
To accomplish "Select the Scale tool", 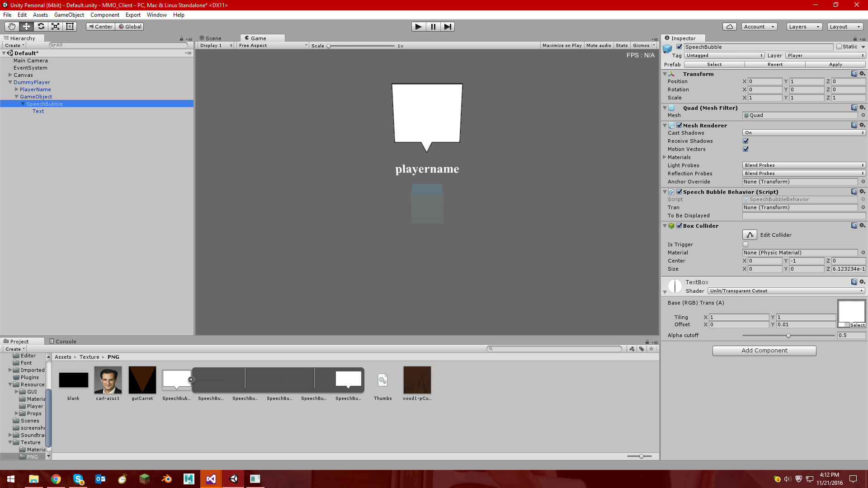I will click(x=55, y=27).
